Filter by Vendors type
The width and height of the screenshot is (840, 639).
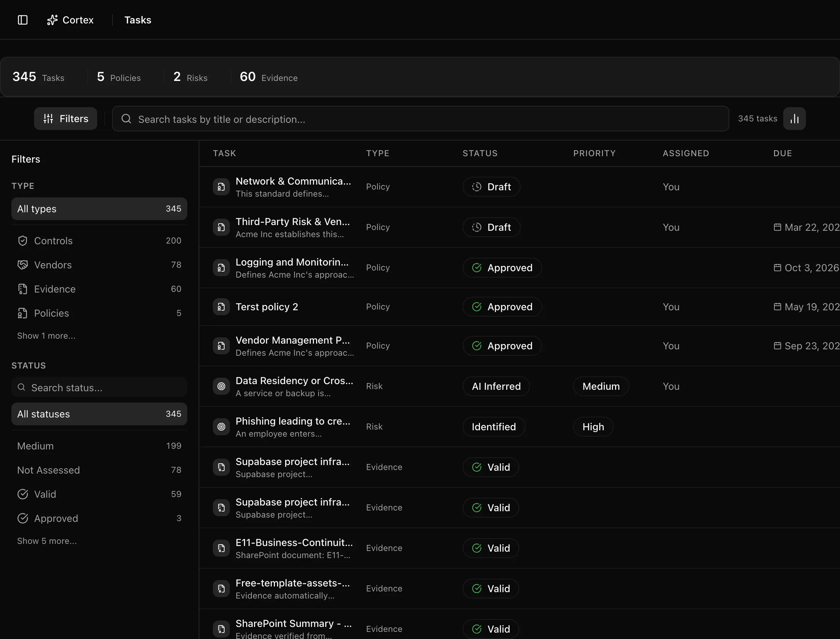point(99,265)
